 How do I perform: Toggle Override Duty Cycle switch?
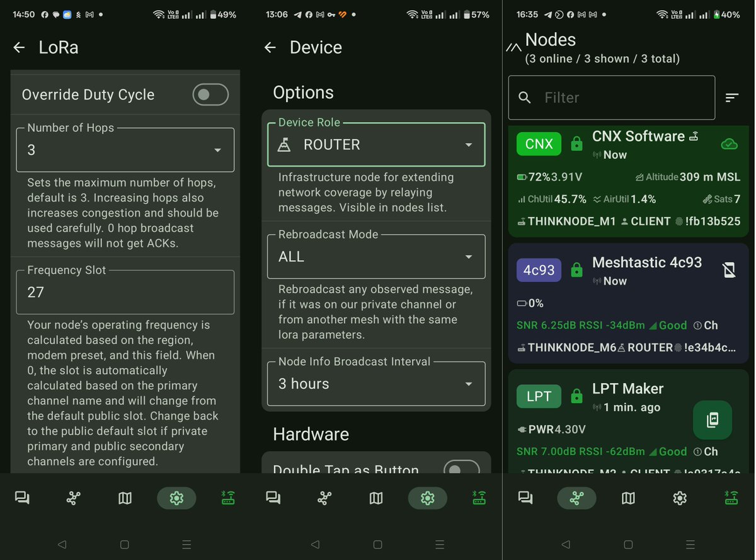pos(210,95)
